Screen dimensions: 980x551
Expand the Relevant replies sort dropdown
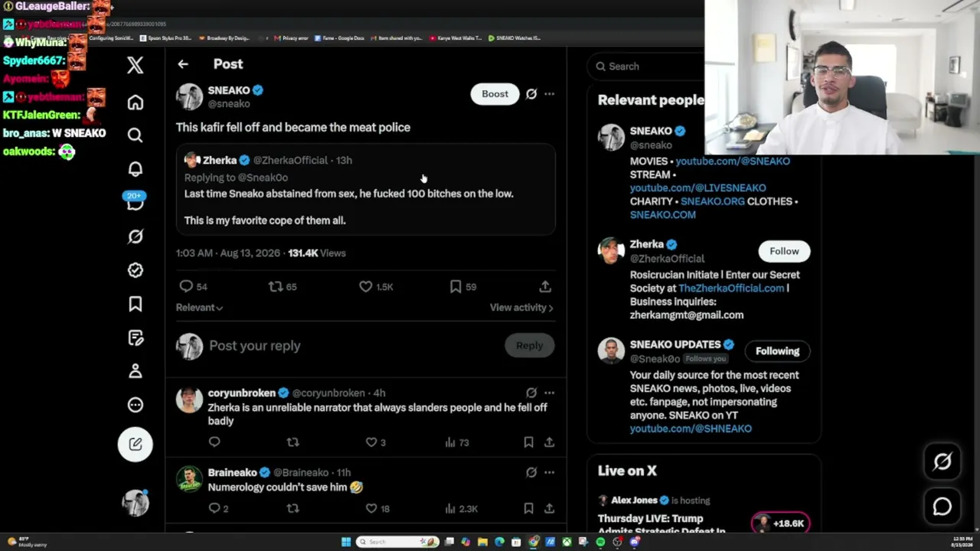click(199, 308)
